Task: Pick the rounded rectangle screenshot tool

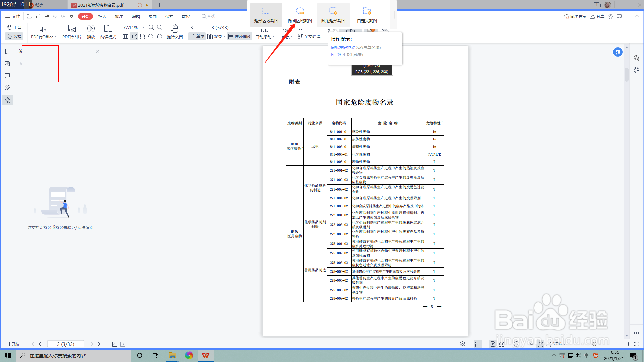Action: point(333,15)
